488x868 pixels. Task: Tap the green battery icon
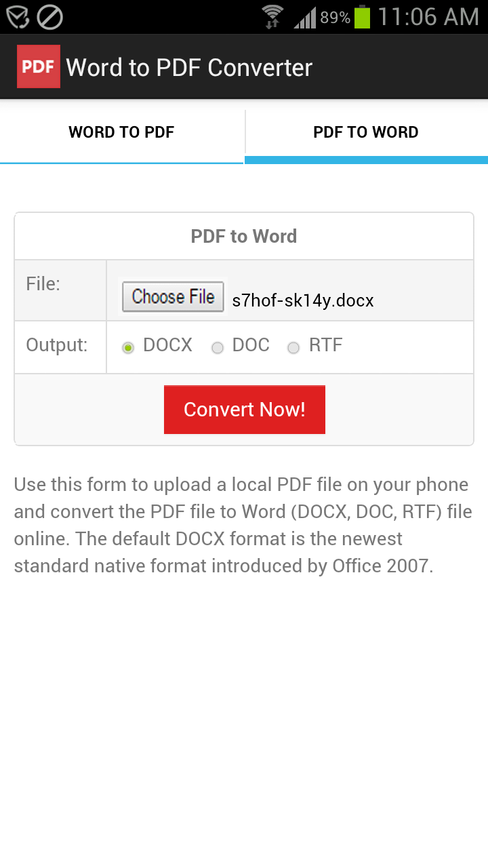click(x=362, y=17)
